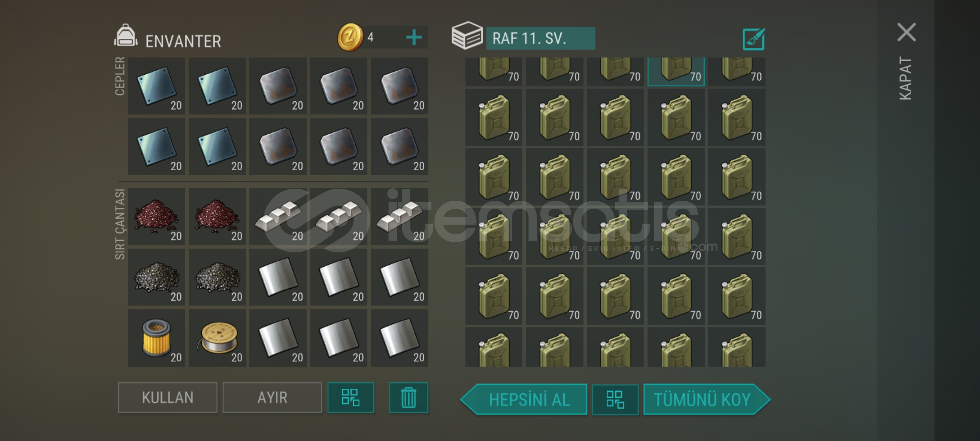
Task: Click the gold Z coin icon
Action: [350, 38]
